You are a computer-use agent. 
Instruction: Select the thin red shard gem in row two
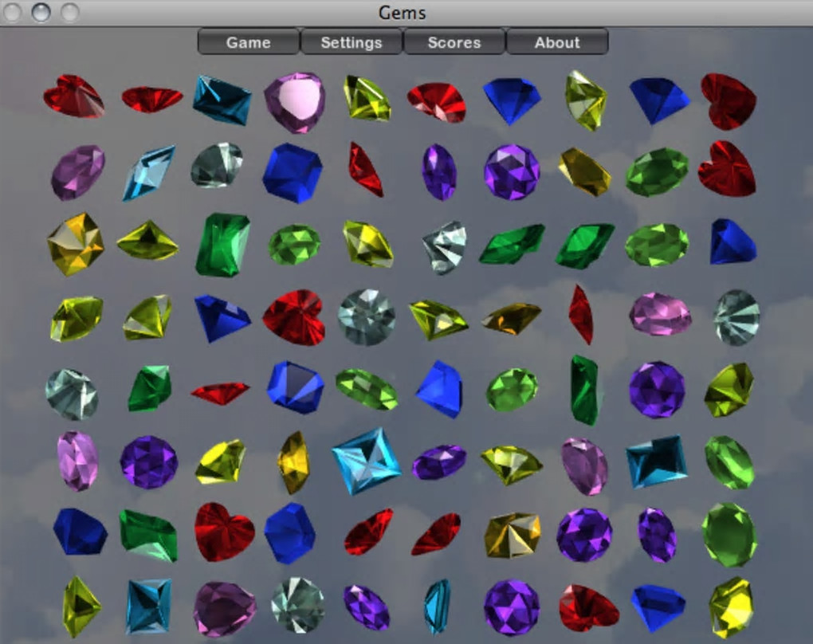click(366, 170)
